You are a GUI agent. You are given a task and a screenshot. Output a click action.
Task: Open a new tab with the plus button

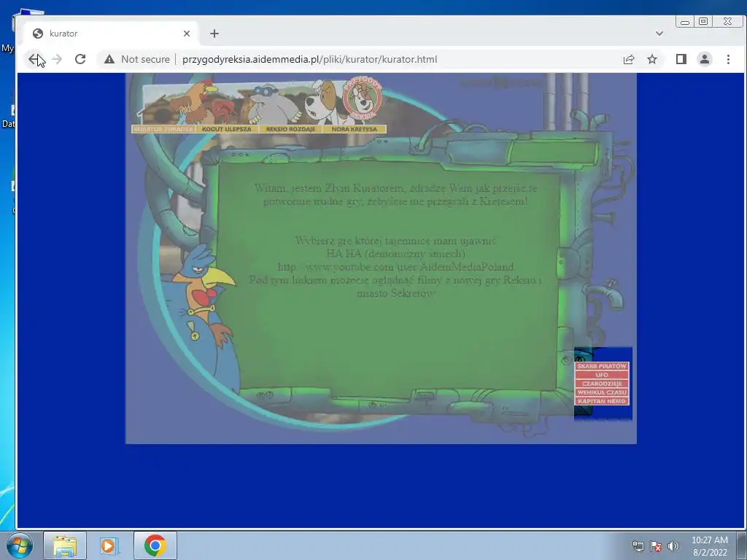pyautogui.click(x=214, y=34)
